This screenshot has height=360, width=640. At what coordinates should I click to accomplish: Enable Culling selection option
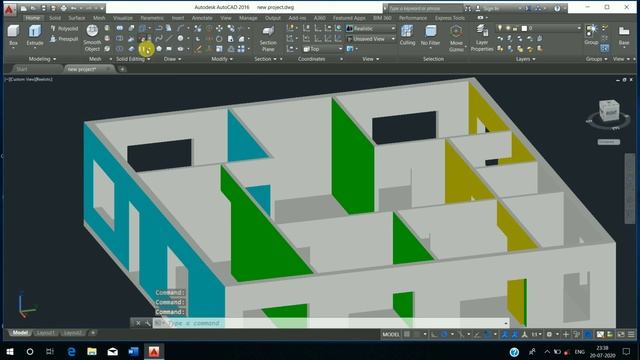point(407,35)
